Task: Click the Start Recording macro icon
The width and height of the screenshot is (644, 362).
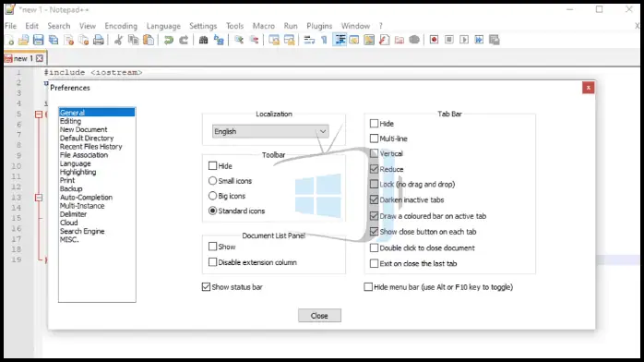Action: click(x=434, y=40)
